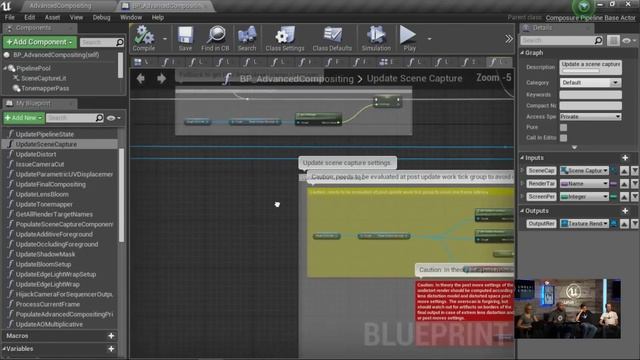Image resolution: width=640 pixels, height=360 pixels.
Task: Open OutputRer type dropdown Texture Render
Action: 584,224
